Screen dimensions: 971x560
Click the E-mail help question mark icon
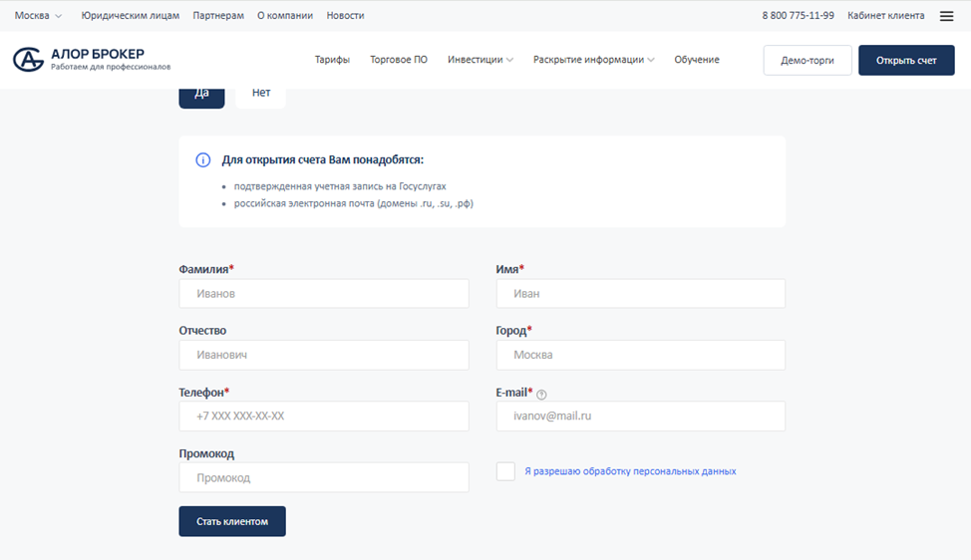(541, 395)
